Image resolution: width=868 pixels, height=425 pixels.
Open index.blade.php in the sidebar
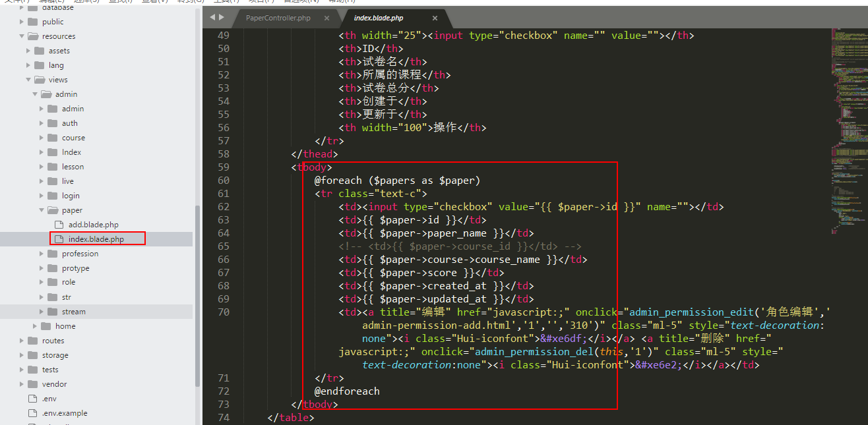(96, 239)
